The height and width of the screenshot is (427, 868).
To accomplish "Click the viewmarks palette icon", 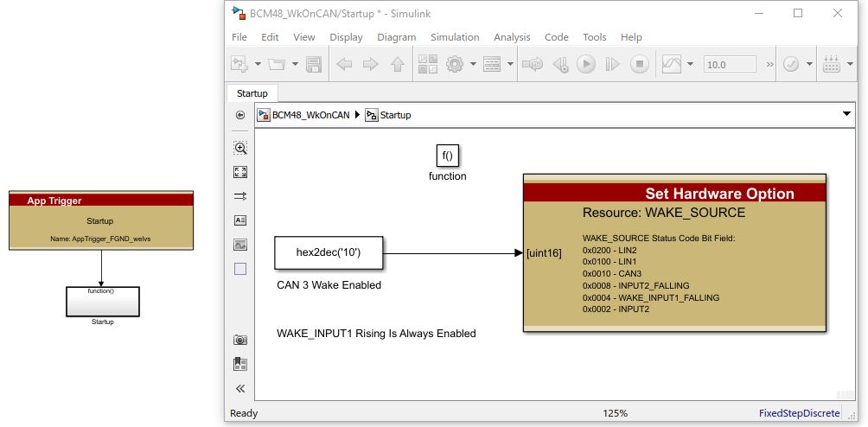I will point(240,363).
